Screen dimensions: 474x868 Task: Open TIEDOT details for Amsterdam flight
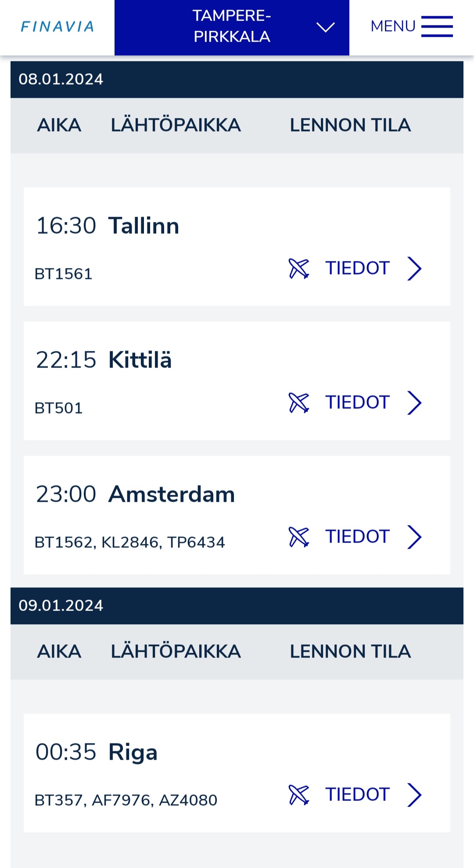tap(357, 537)
